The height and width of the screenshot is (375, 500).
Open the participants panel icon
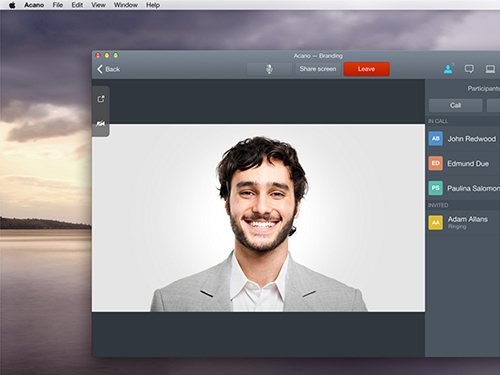tap(448, 69)
